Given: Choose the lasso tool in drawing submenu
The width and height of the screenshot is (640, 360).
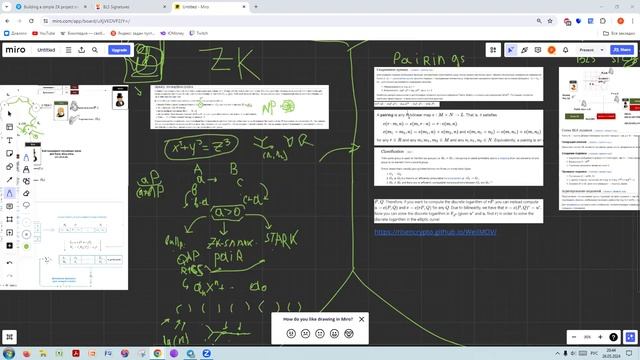Looking at the screenshot, I should coord(27,205).
